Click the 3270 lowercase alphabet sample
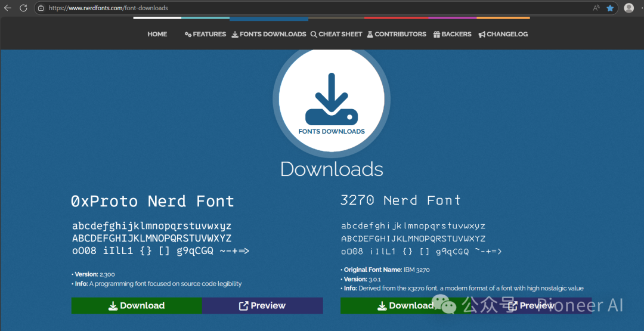 (x=414, y=226)
